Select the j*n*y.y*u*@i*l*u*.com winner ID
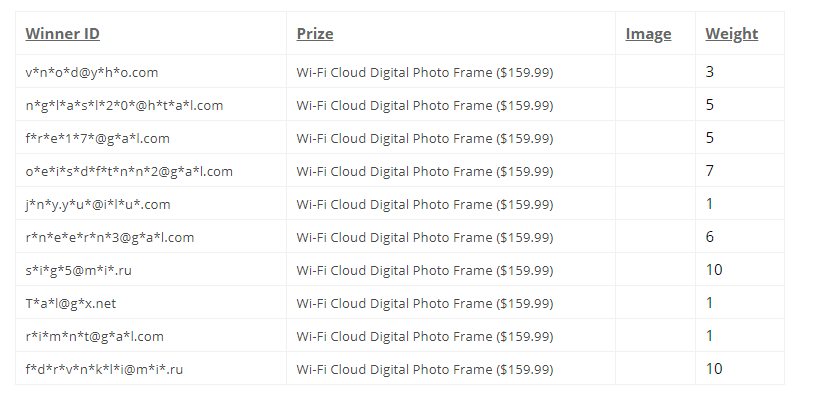The image size is (821, 395). pos(98,204)
